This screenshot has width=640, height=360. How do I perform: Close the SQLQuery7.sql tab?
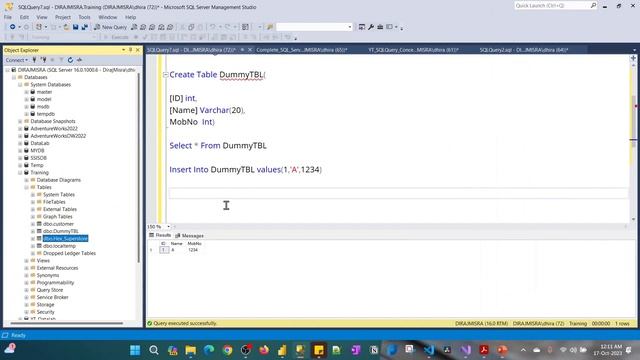coord(250,50)
